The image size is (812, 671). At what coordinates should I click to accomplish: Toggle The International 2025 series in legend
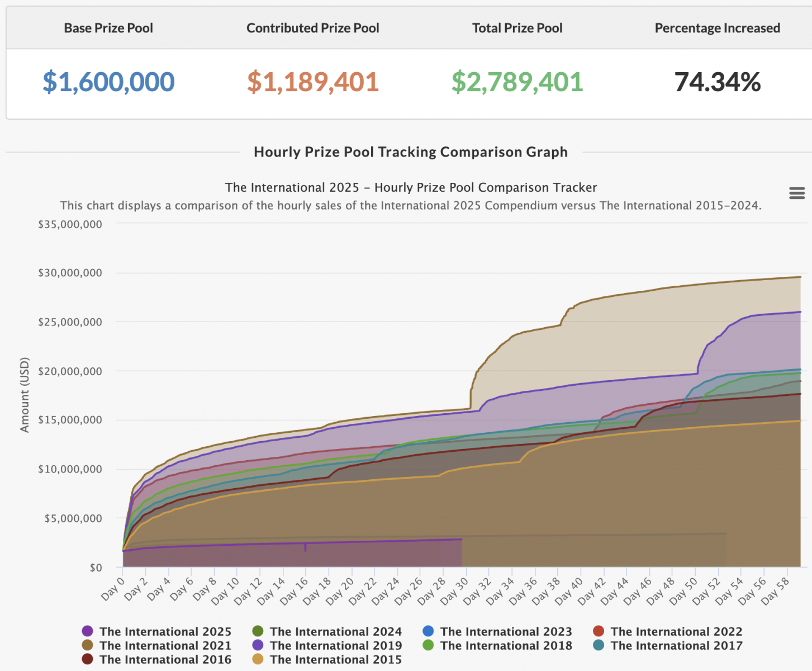coord(157,631)
